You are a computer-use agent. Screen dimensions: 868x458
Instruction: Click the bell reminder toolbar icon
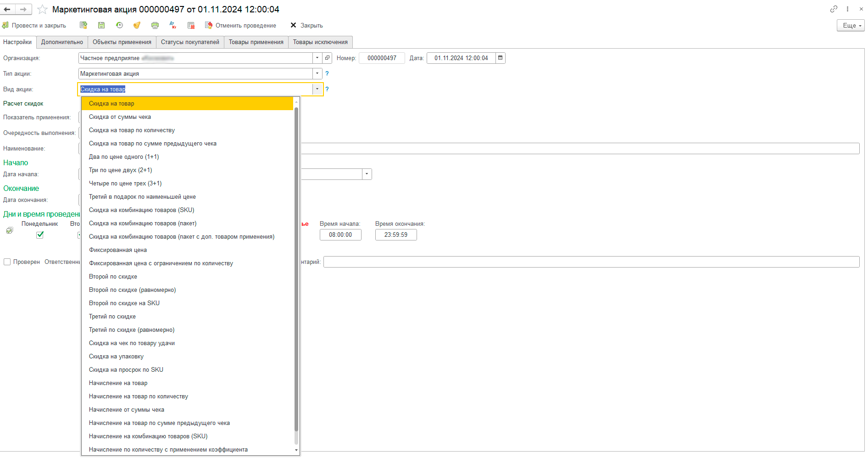(137, 25)
